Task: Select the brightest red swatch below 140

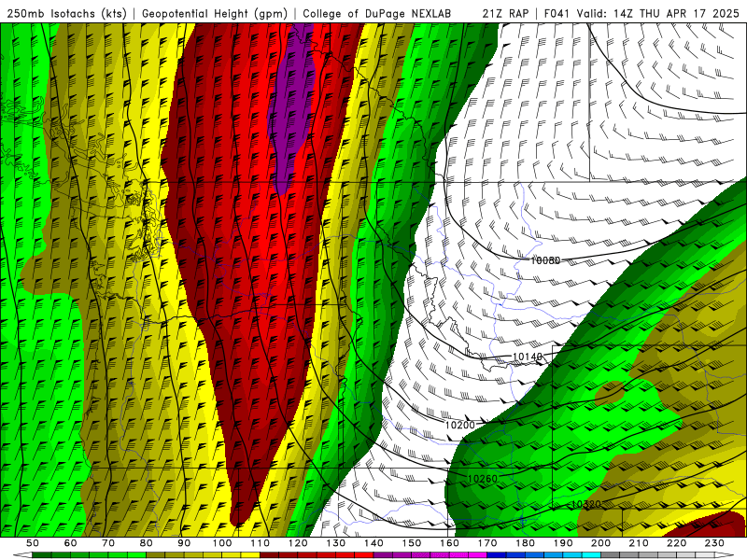Action: coord(364,555)
